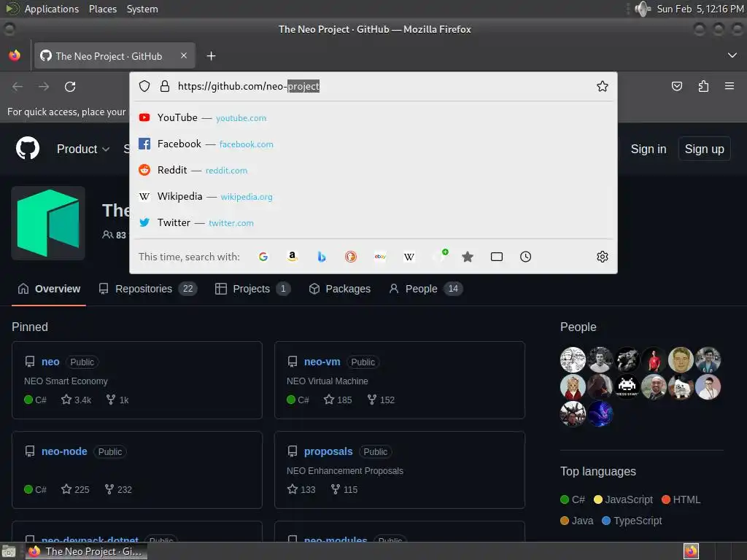Viewport: 747px width, 560px height.
Task: Select the Facebook suggestion row
Action: (373, 144)
